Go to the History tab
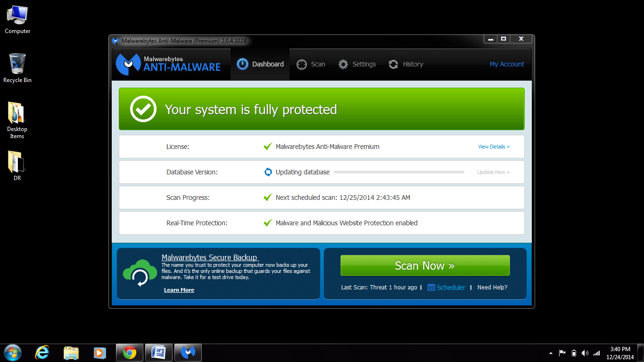The height and width of the screenshot is (362, 644). point(405,64)
